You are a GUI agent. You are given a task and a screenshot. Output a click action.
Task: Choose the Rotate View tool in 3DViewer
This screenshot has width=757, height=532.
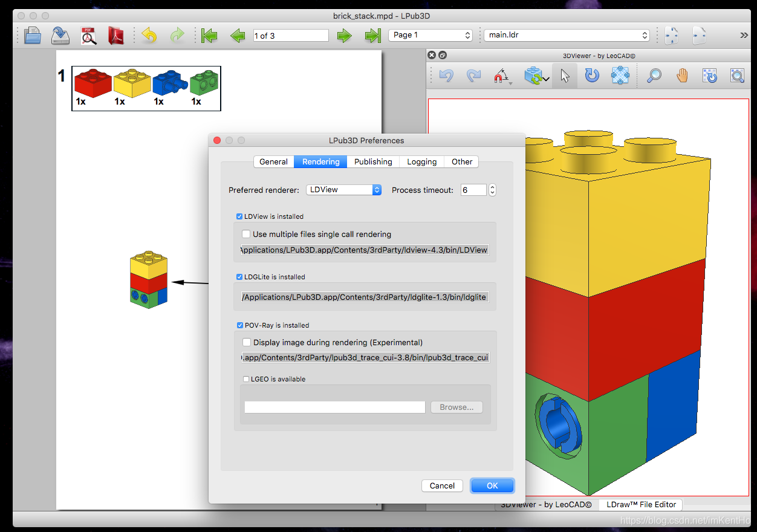[x=709, y=76]
